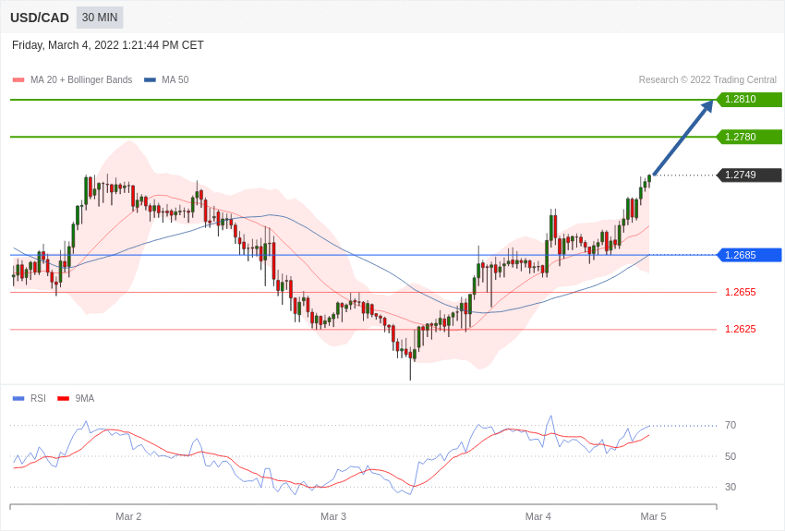Click the chart date and time line
This screenshot has height=532, width=785.
click(x=108, y=45)
